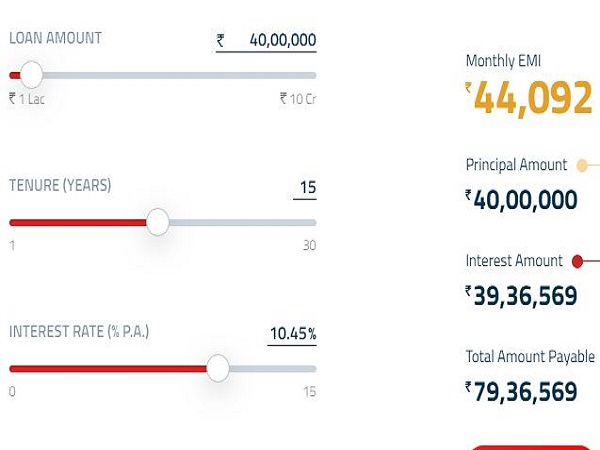Click the yellow Principal Amount legend dot

(582, 165)
